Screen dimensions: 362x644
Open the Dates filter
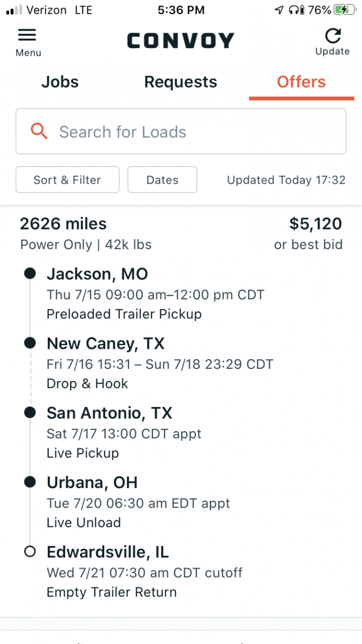click(162, 180)
